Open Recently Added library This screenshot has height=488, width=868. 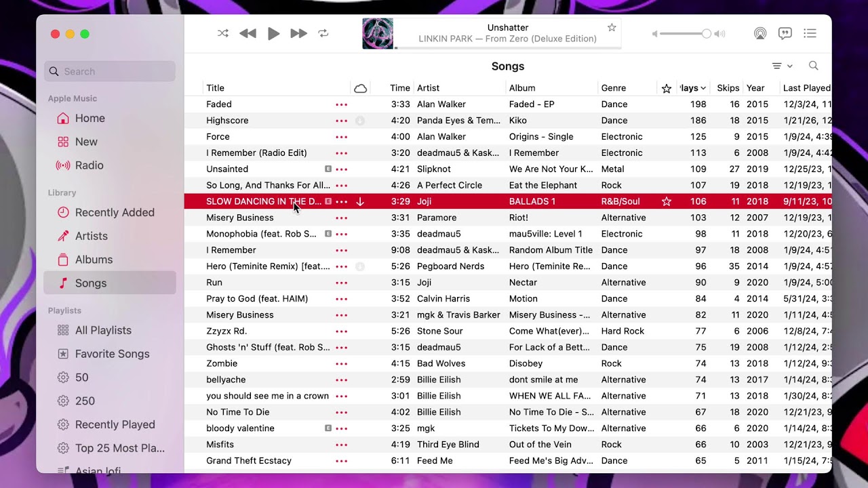110,212
